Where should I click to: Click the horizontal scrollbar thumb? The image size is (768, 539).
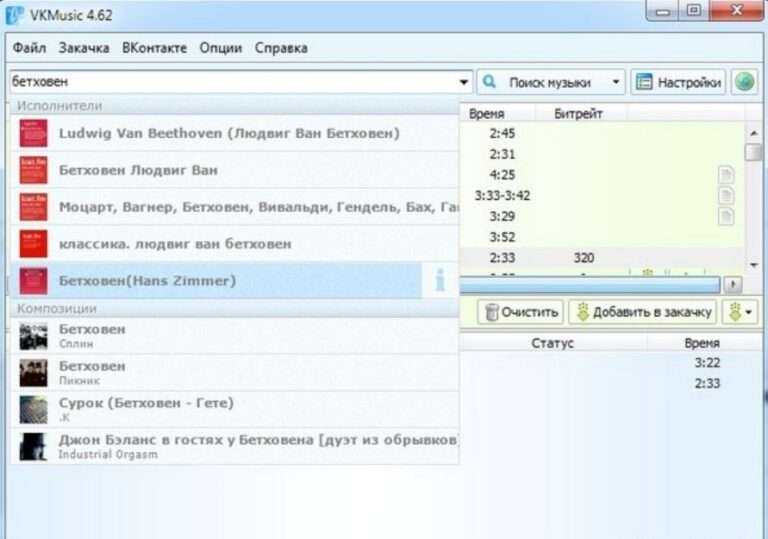(x=590, y=284)
